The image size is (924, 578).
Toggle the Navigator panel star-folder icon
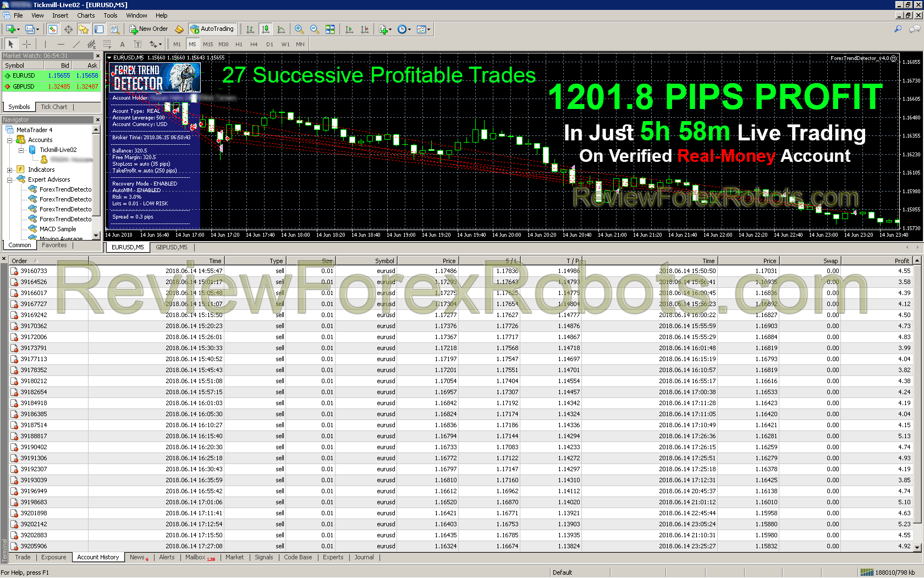(83, 29)
